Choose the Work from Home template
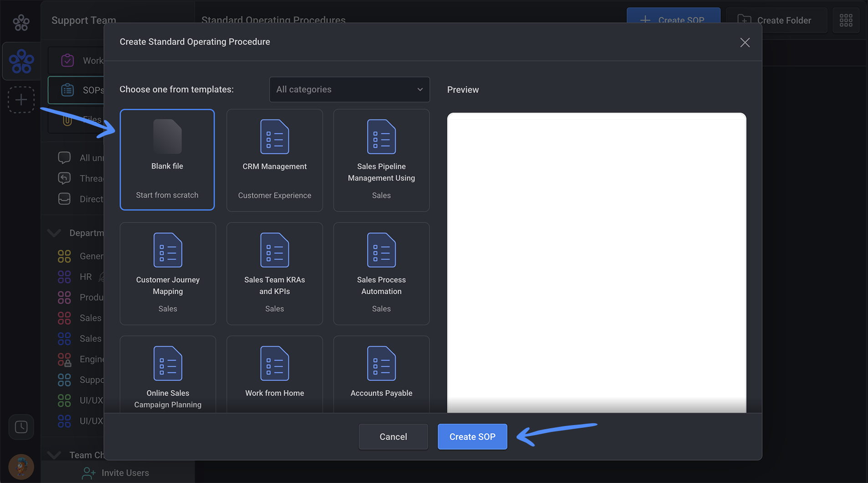The width and height of the screenshot is (868, 483). coord(275,374)
